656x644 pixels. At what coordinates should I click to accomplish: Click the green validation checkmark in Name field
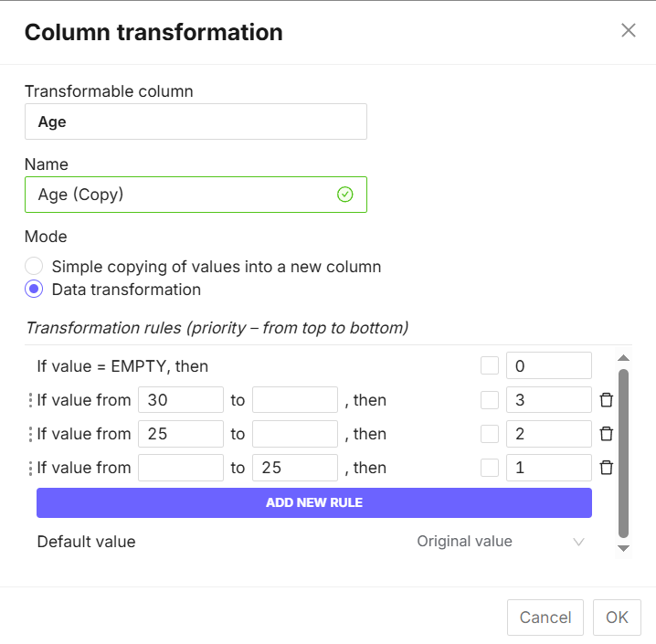[344, 195]
